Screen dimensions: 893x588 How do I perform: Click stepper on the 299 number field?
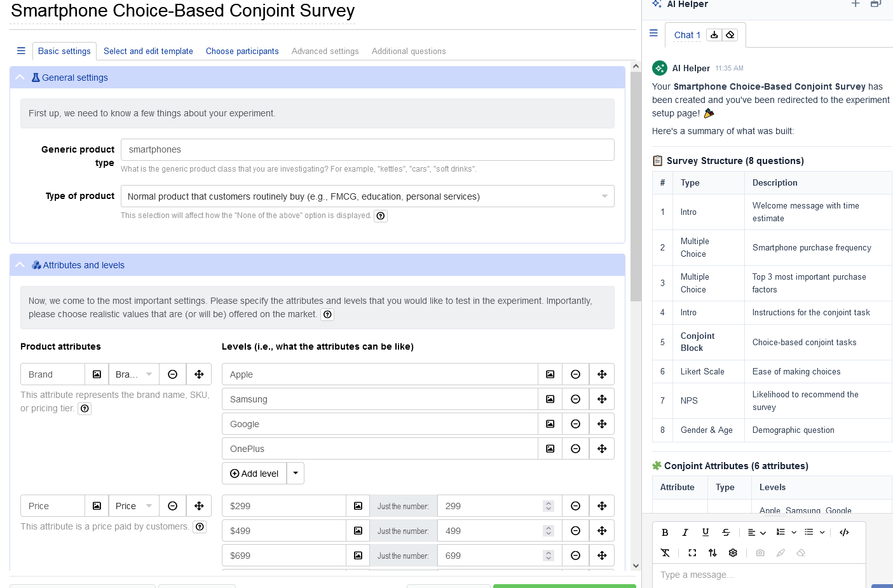[x=549, y=506]
